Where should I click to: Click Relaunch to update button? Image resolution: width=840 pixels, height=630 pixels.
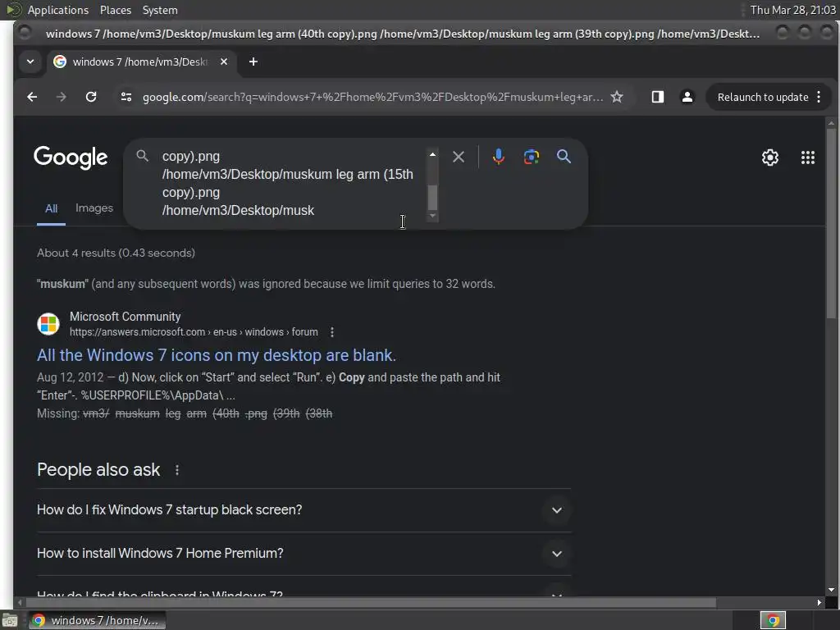point(762,97)
